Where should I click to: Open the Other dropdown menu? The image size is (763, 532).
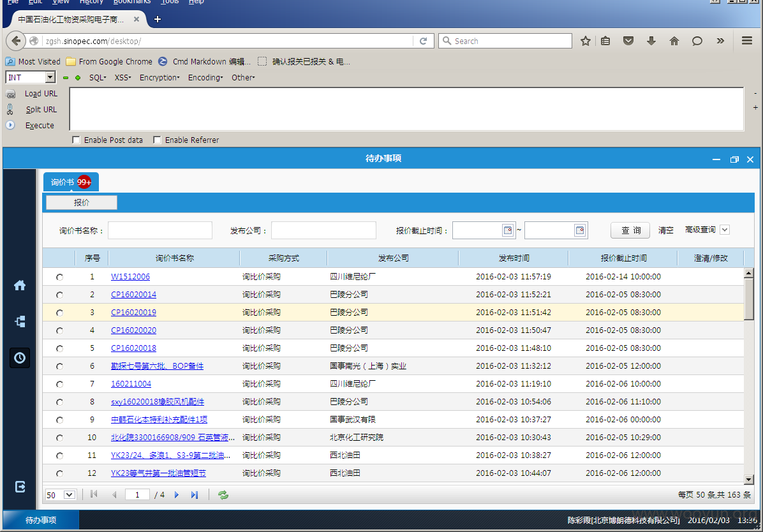(x=243, y=77)
